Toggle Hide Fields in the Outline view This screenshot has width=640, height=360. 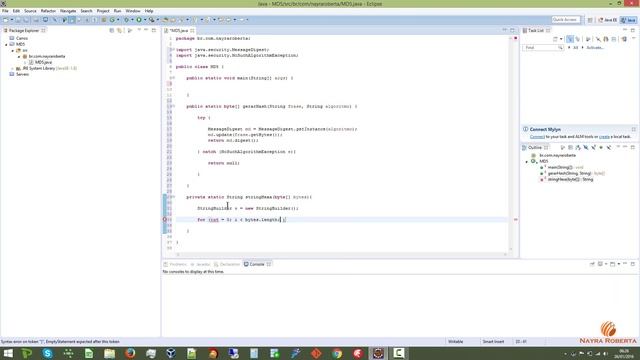click(586, 147)
